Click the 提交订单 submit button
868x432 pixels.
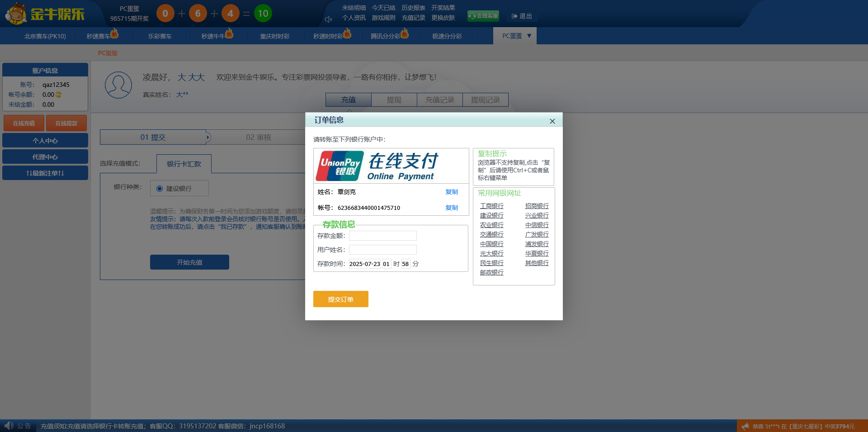(x=340, y=299)
